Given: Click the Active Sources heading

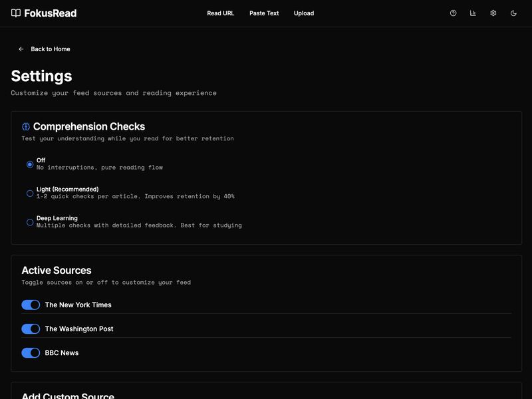Looking at the screenshot, I should coord(57,271).
